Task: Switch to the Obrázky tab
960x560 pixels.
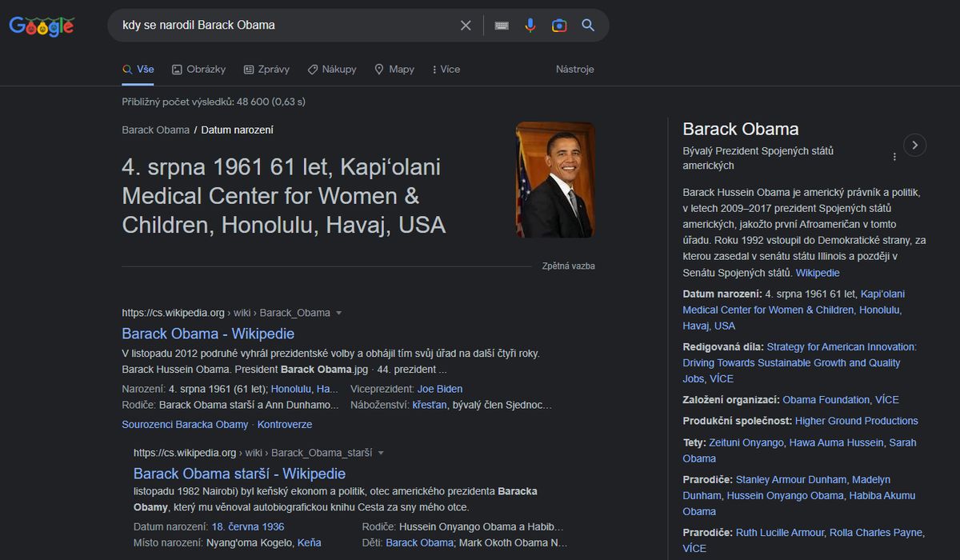Action: (198, 70)
